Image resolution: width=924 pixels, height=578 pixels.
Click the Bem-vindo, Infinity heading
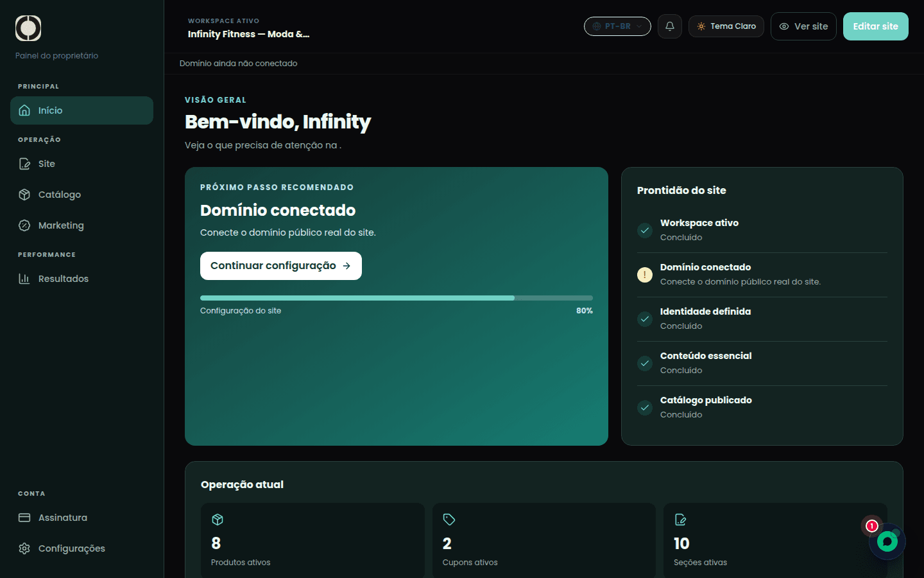click(x=278, y=122)
